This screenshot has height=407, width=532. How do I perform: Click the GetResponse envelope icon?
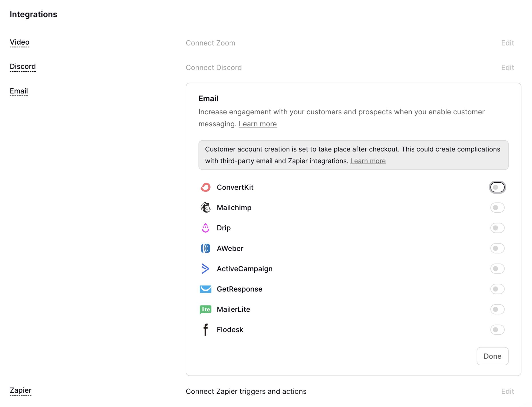pos(205,289)
